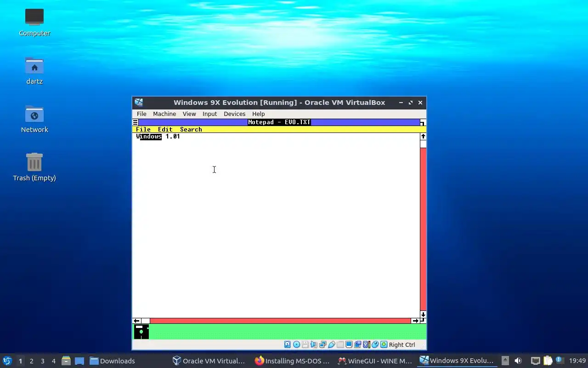Click the Right Ctrl host key label
588x368 pixels.
coord(402,345)
